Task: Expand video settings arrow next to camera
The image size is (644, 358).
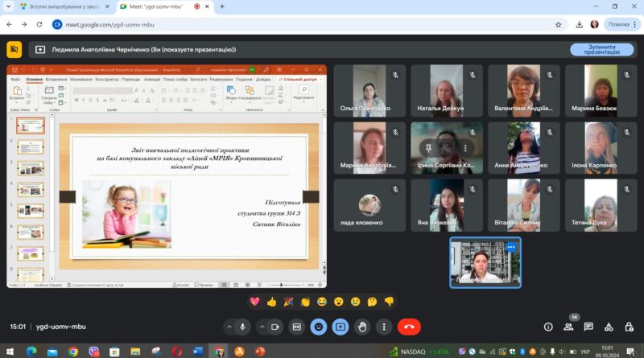Action: coord(262,327)
